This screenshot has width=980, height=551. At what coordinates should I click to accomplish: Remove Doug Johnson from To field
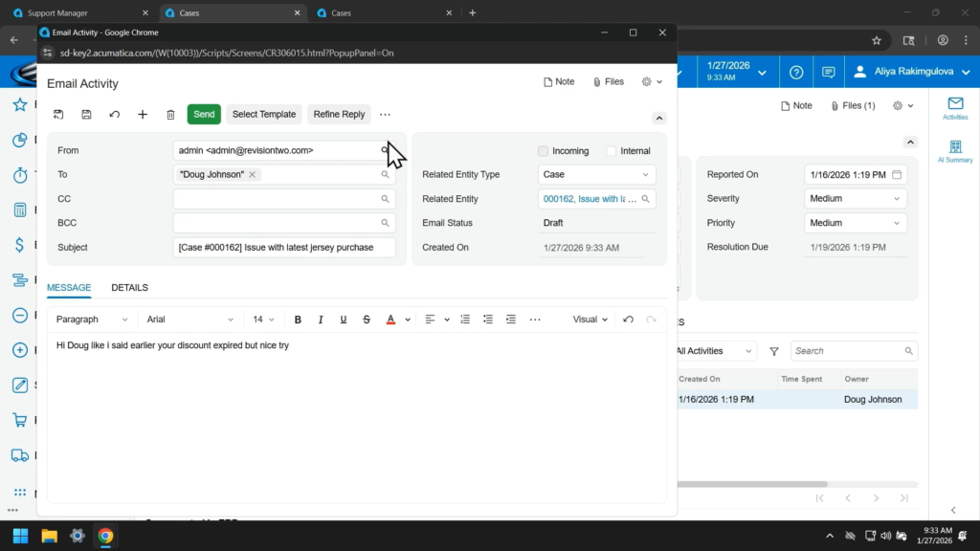click(253, 175)
